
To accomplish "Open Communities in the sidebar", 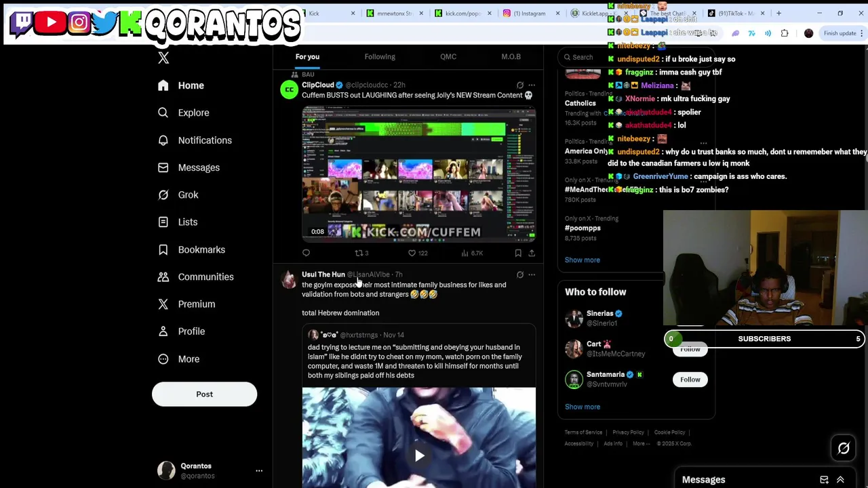I will pyautogui.click(x=195, y=277).
